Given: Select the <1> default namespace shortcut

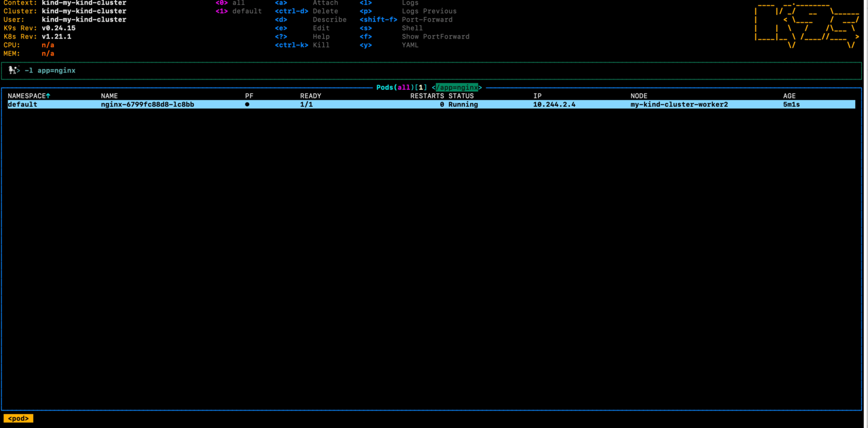Looking at the screenshot, I should 239,11.
